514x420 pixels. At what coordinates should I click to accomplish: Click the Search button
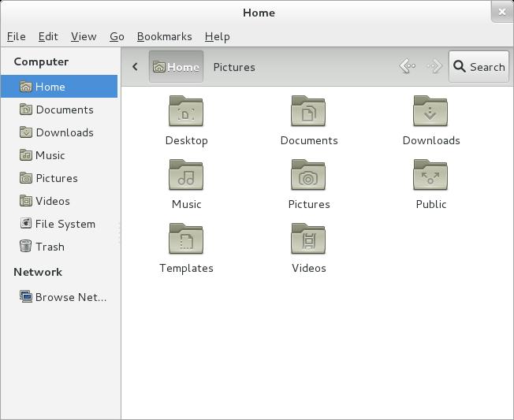pos(479,67)
